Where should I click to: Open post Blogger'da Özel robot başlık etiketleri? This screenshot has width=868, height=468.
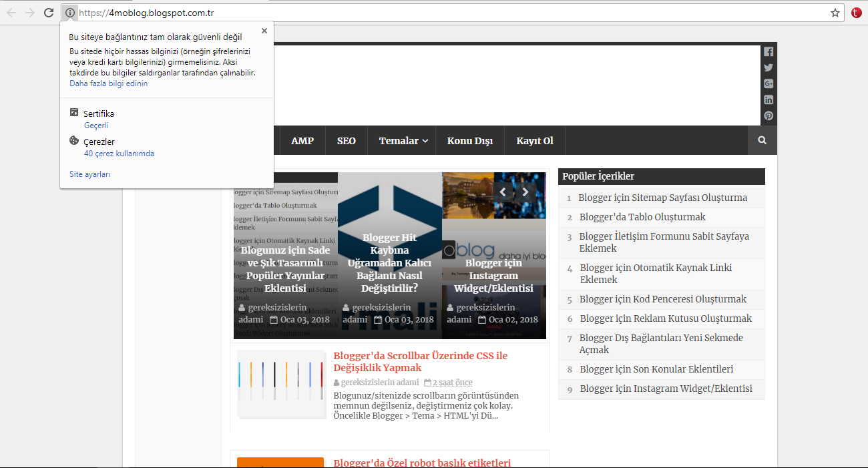point(422,463)
